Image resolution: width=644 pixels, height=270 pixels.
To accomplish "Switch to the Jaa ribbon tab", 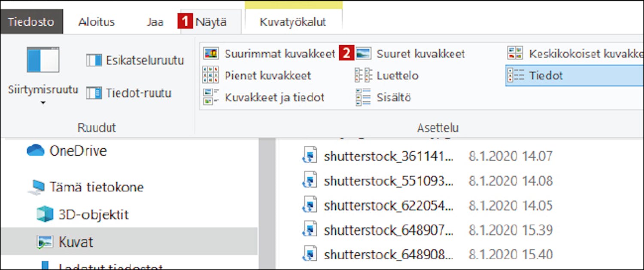I will click(155, 22).
